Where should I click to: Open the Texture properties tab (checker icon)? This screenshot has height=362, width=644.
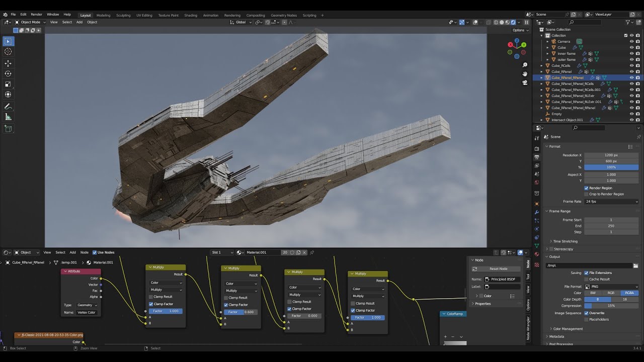point(537,264)
